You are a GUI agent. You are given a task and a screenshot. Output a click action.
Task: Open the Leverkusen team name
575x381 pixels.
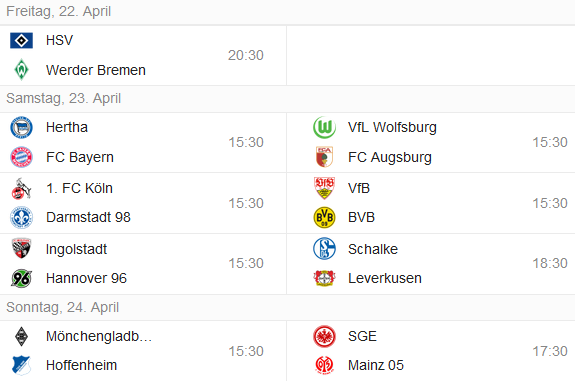click(x=385, y=278)
